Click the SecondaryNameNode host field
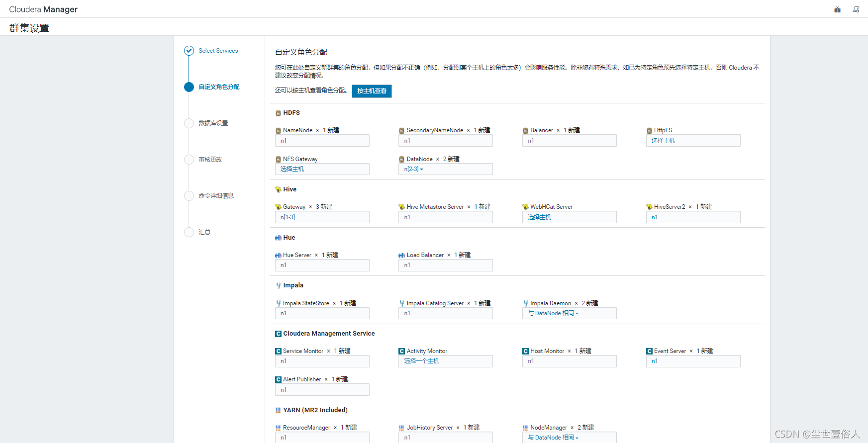Image resolution: width=868 pixels, height=443 pixels. [446, 141]
